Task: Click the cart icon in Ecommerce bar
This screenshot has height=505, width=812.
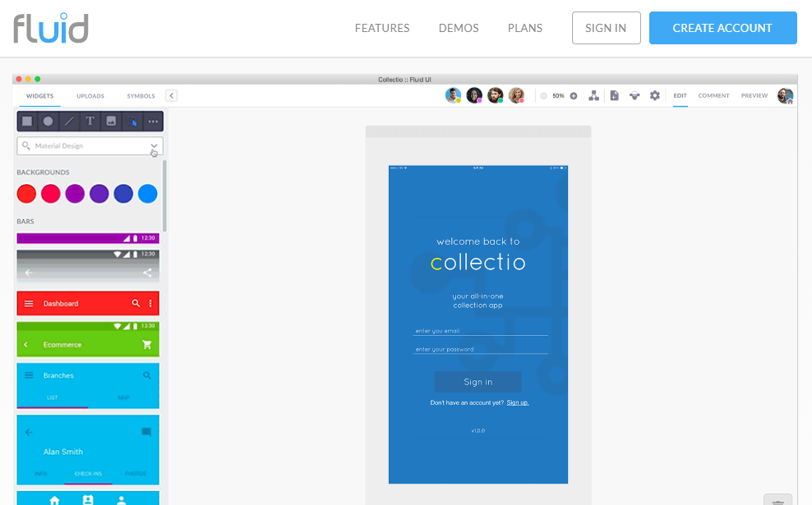Action: click(x=147, y=345)
